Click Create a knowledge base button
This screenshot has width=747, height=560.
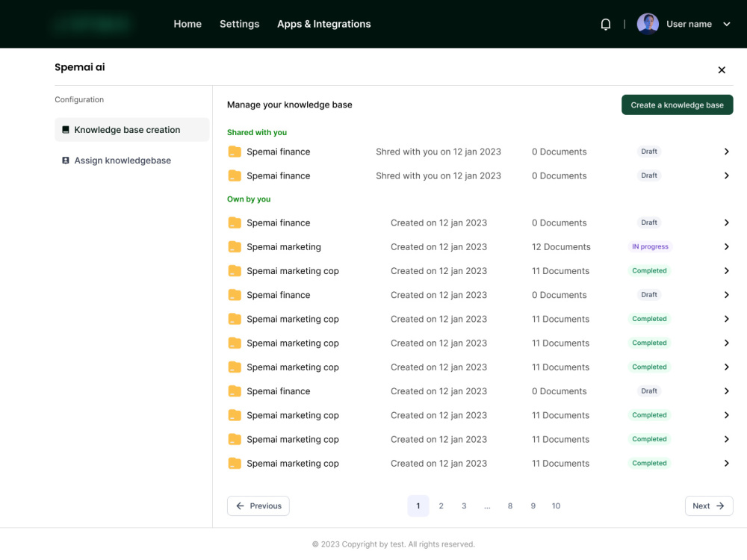click(677, 105)
